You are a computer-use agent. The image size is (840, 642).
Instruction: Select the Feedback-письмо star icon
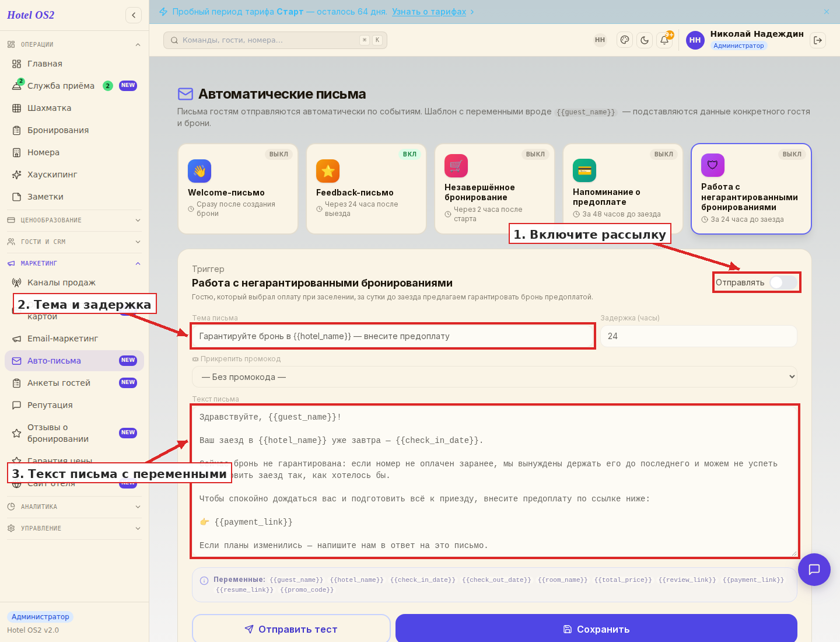coord(328,171)
